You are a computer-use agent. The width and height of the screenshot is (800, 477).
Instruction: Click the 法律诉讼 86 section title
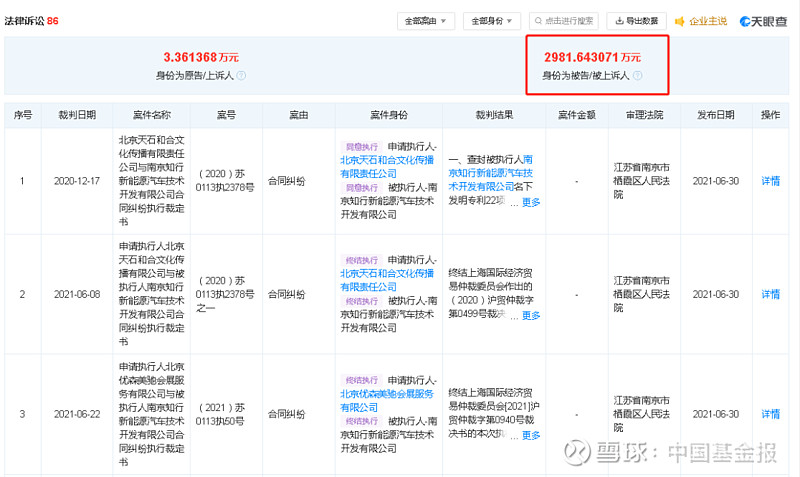click(x=32, y=21)
